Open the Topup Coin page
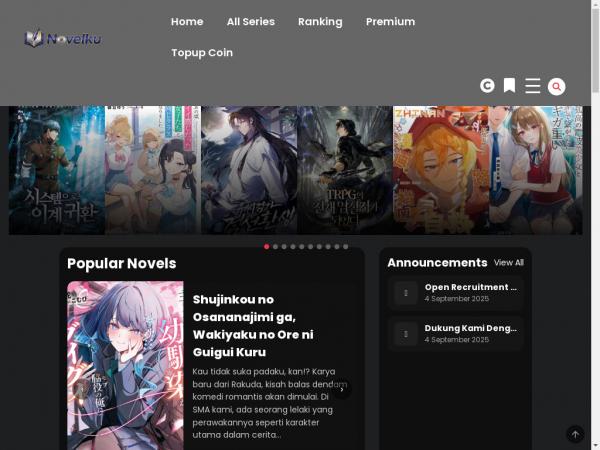The height and width of the screenshot is (450, 600). (x=202, y=53)
